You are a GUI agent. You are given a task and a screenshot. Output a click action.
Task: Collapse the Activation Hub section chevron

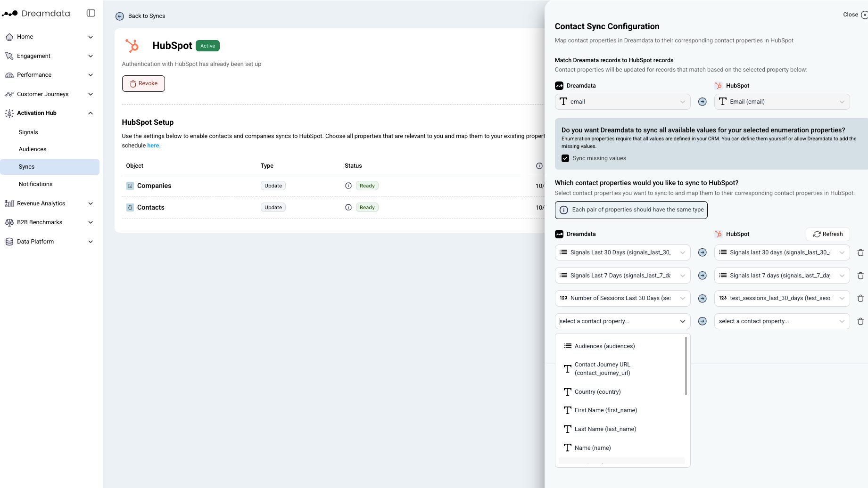pos(91,113)
